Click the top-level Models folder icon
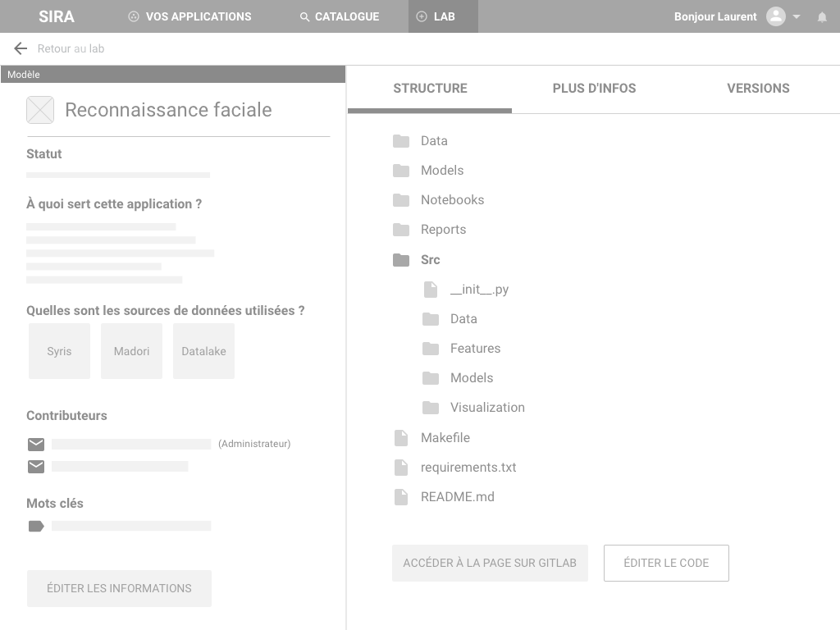Screen dimensions: 840x630 pos(400,171)
